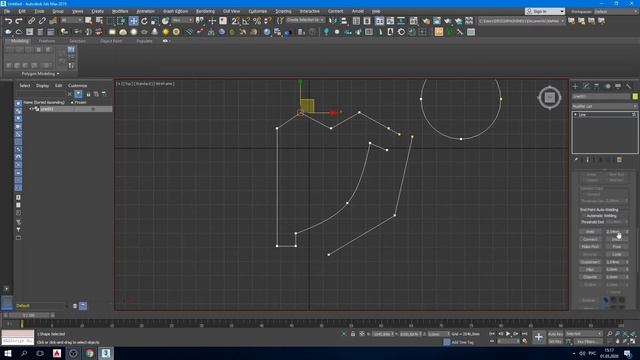The height and width of the screenshot is (360, 640).
Task: Click the CrossInsert button
Action: [x=590, y=262]
